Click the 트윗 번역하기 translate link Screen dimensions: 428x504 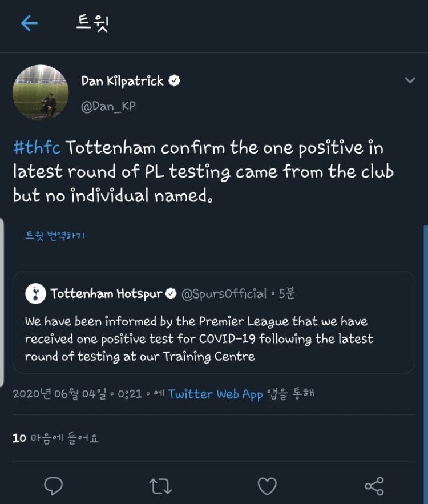coord(55,235)
